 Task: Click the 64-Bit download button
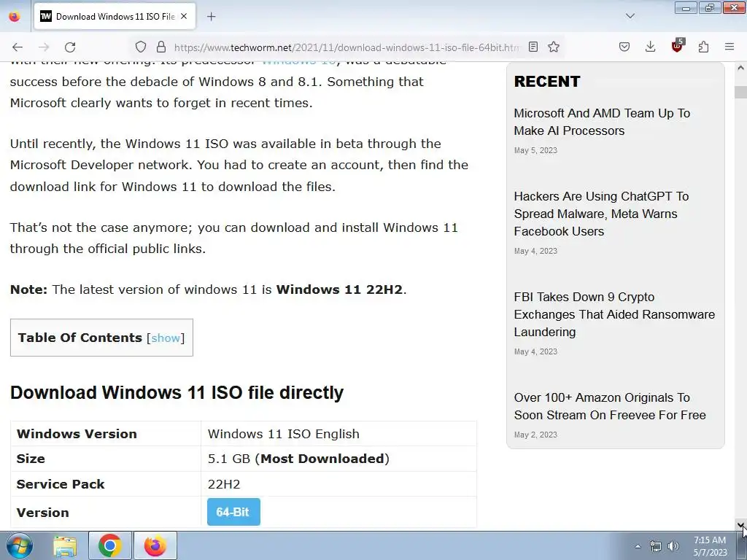click(x=233, y=512)
